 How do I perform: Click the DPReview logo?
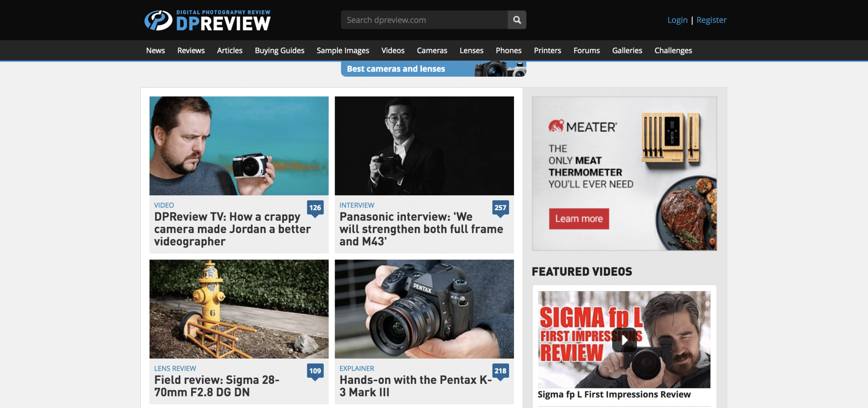208,20
